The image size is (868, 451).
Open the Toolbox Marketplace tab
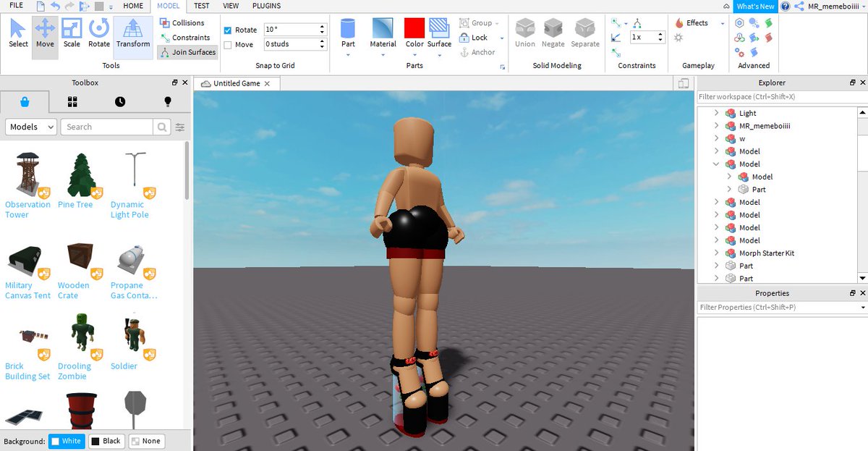[x=25, y=101]
